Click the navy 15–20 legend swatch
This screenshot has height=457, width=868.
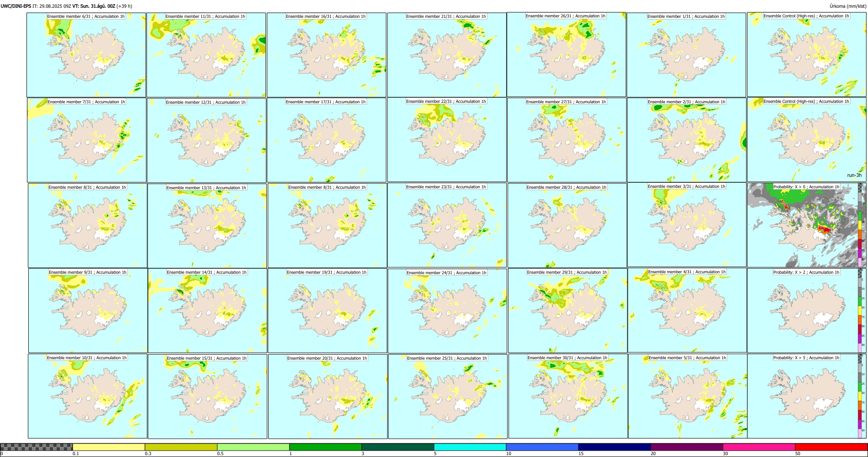[x=614, y=447]
